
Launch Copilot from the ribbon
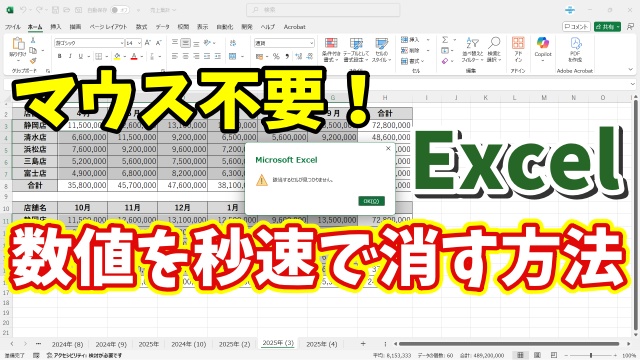(543, 49)
